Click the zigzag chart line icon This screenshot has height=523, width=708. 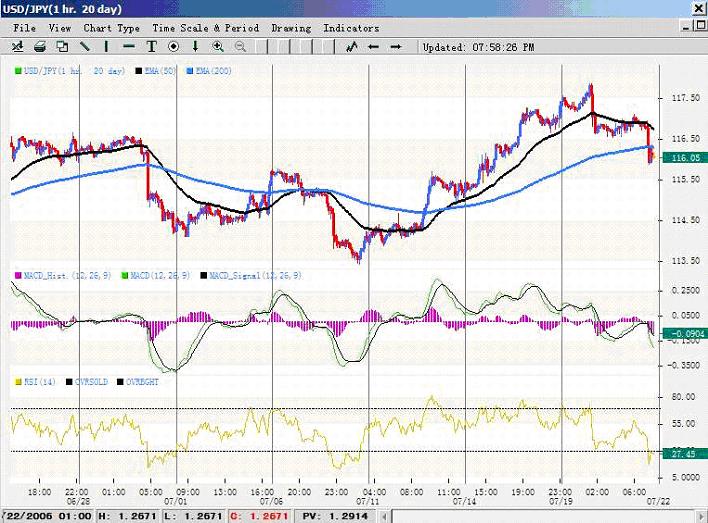(352, 46)
